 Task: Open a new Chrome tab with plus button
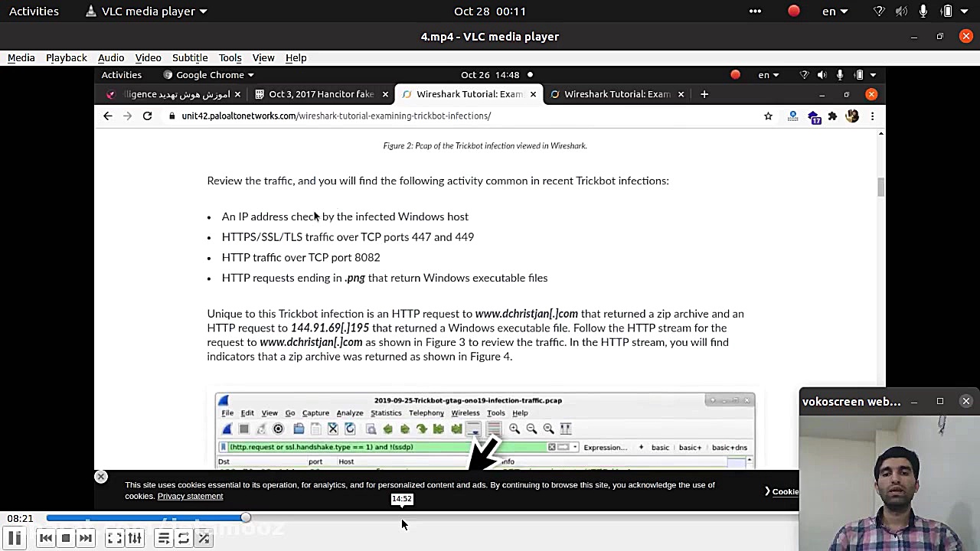coord(704,94)
